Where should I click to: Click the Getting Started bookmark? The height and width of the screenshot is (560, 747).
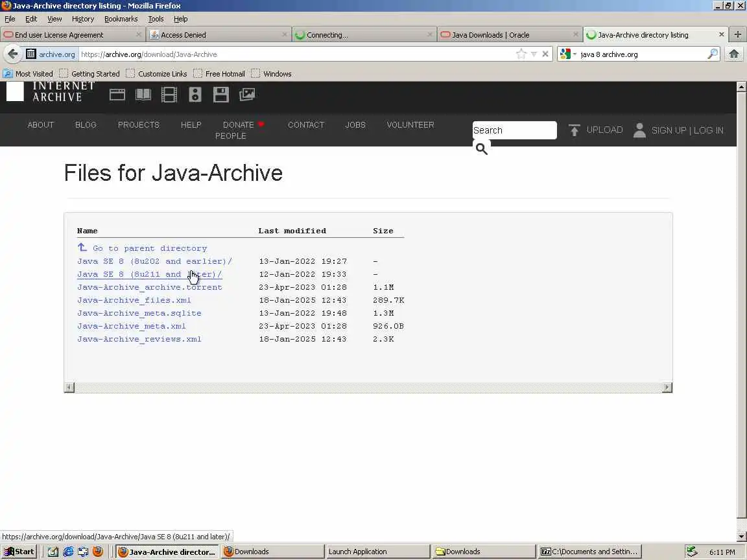[89, 74]
